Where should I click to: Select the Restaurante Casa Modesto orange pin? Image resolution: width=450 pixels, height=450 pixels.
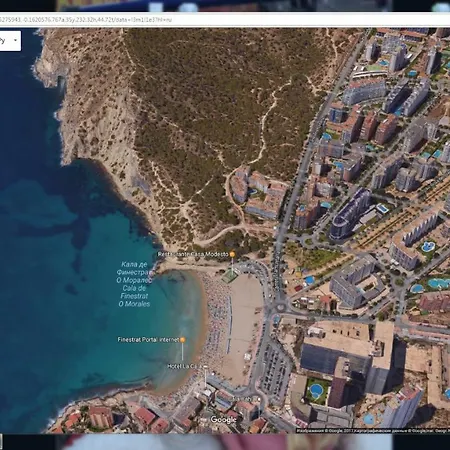pos(232,254)
